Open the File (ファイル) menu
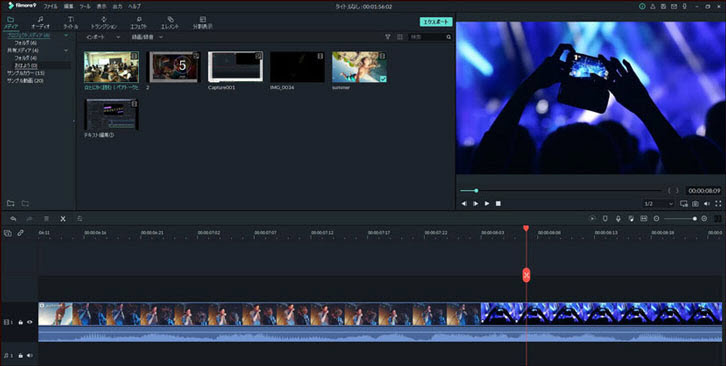 coord(50,6)
